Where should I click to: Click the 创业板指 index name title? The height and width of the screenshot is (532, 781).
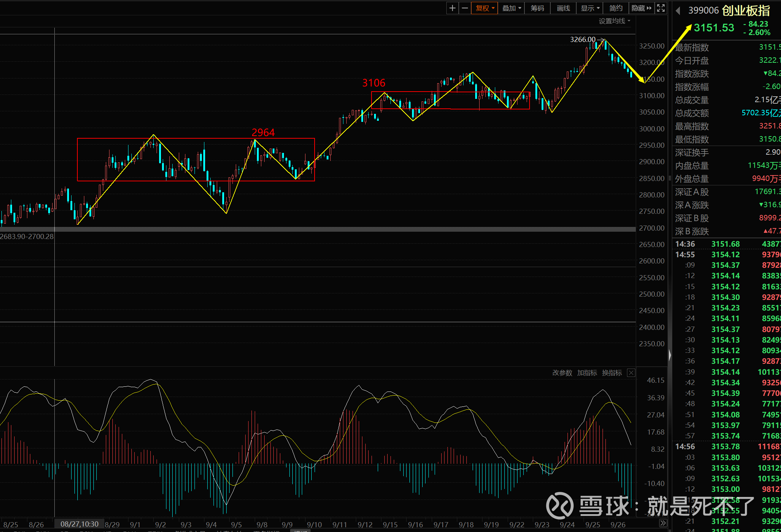pos(746,11)
